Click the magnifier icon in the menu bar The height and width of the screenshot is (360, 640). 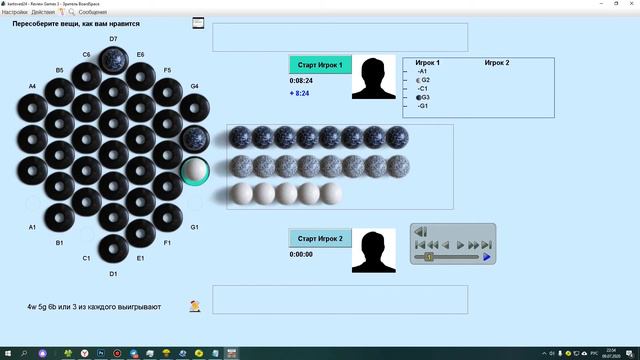point(72,12)
